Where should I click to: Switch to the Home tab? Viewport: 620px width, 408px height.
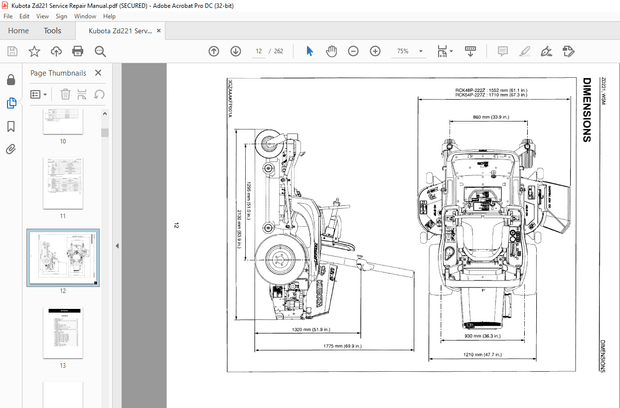click(18, 30)
